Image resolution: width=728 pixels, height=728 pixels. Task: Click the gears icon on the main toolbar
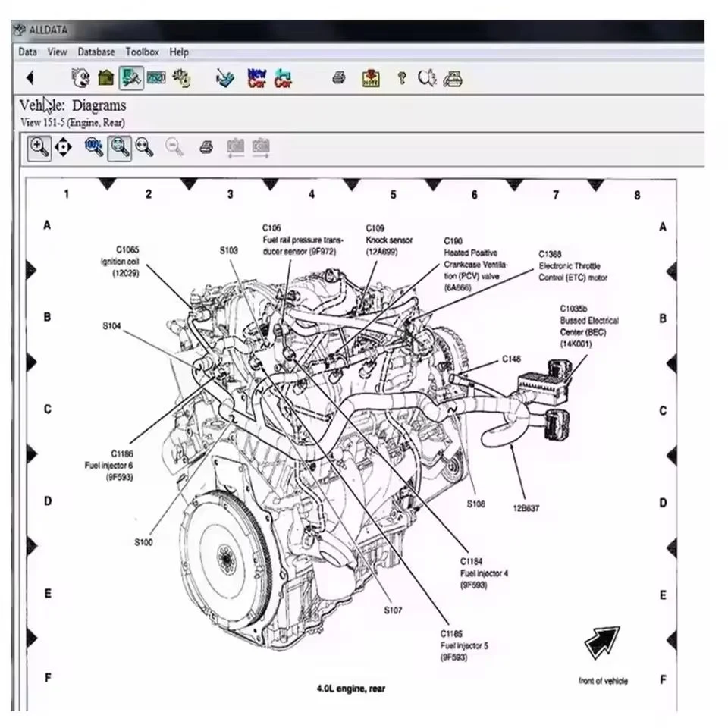(182, 77)
